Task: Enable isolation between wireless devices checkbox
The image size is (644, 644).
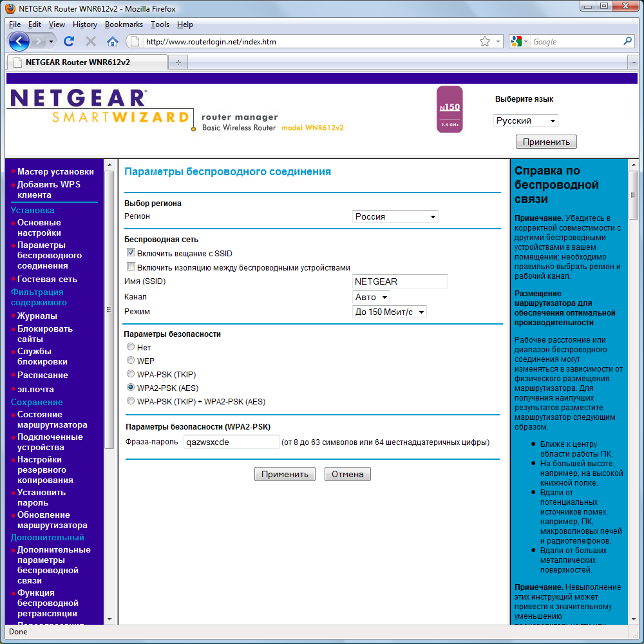Action: 131,267
